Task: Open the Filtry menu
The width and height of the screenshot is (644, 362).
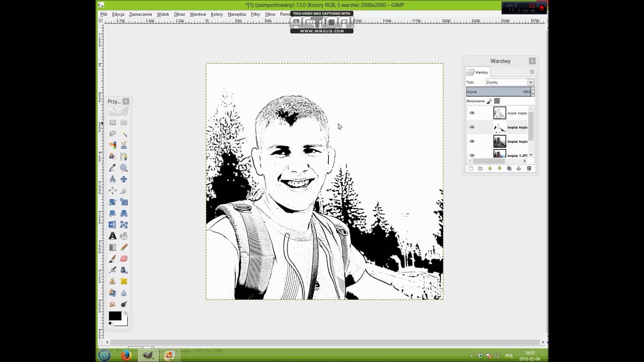Action: click(256, 14)
